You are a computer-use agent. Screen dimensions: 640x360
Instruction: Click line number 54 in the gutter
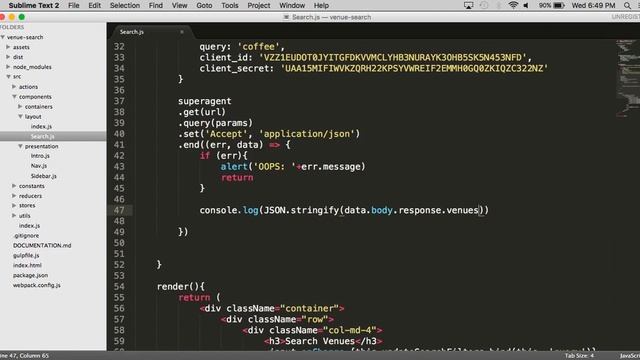[119, 287]
